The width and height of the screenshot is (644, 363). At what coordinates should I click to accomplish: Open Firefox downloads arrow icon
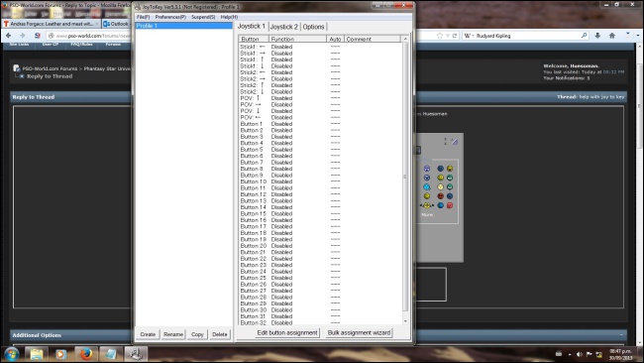pyautogui.click(x=597, y=36)
